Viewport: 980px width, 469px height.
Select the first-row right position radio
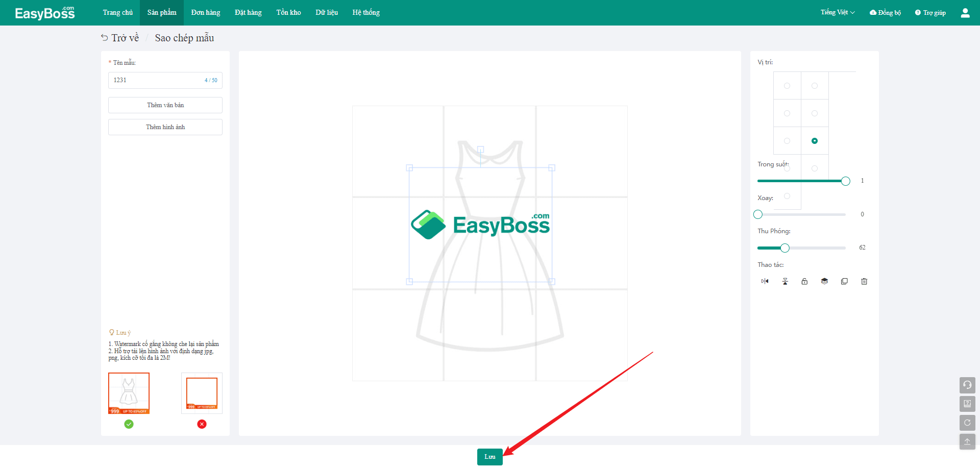click(x=815, y=86)
